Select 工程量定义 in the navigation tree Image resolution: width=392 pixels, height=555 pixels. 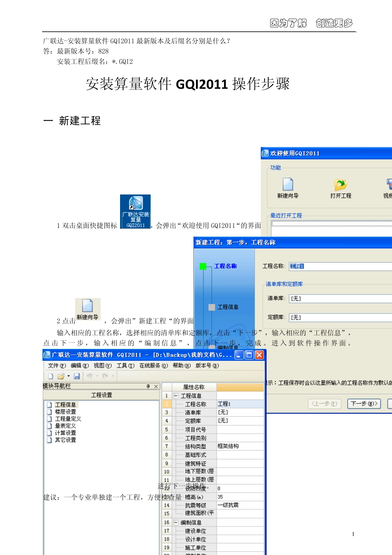click(x=68, y=419)
